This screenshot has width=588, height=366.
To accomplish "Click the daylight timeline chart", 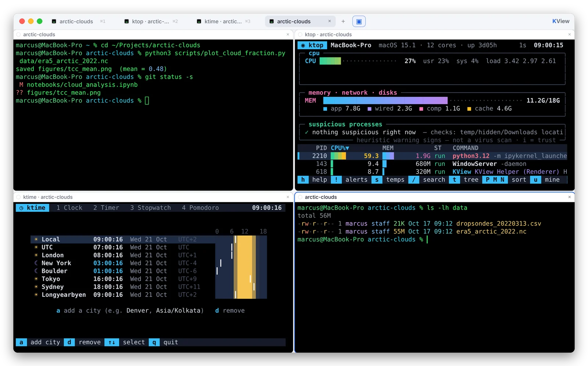I will point(241,267).
